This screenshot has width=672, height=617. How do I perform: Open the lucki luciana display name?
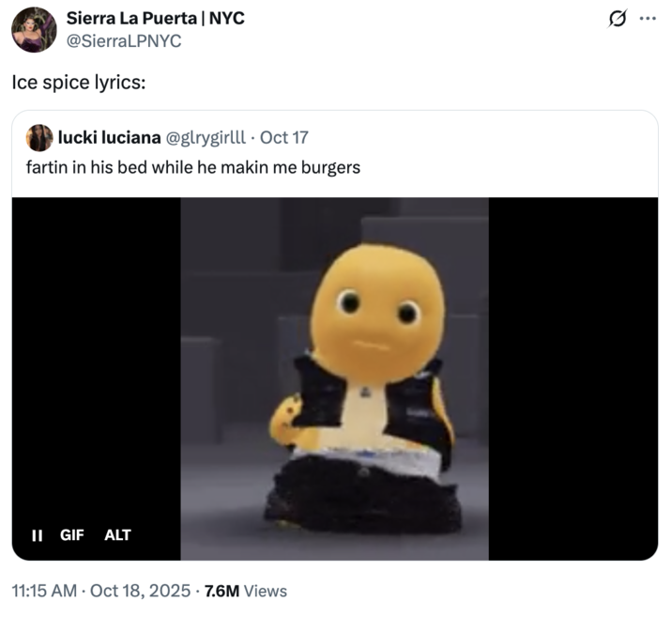click(109, 138)
